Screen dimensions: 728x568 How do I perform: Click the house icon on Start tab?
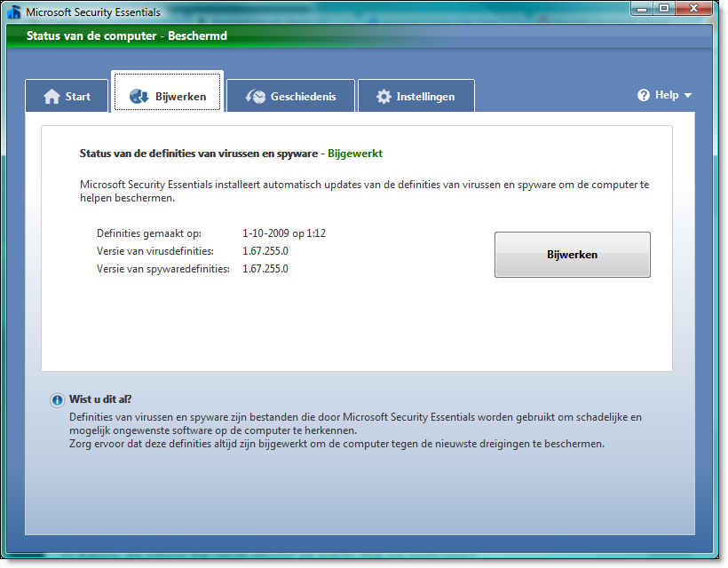click(51, 97)
